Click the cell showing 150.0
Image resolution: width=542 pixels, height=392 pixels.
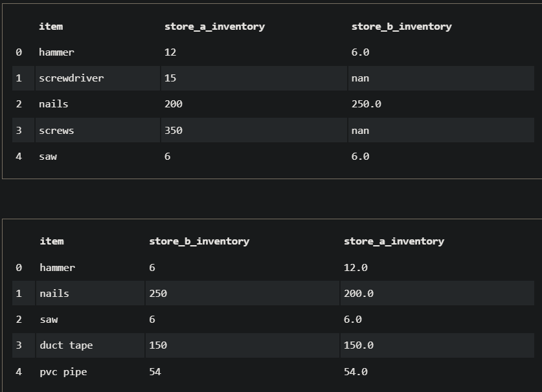(x=359, y=345)
